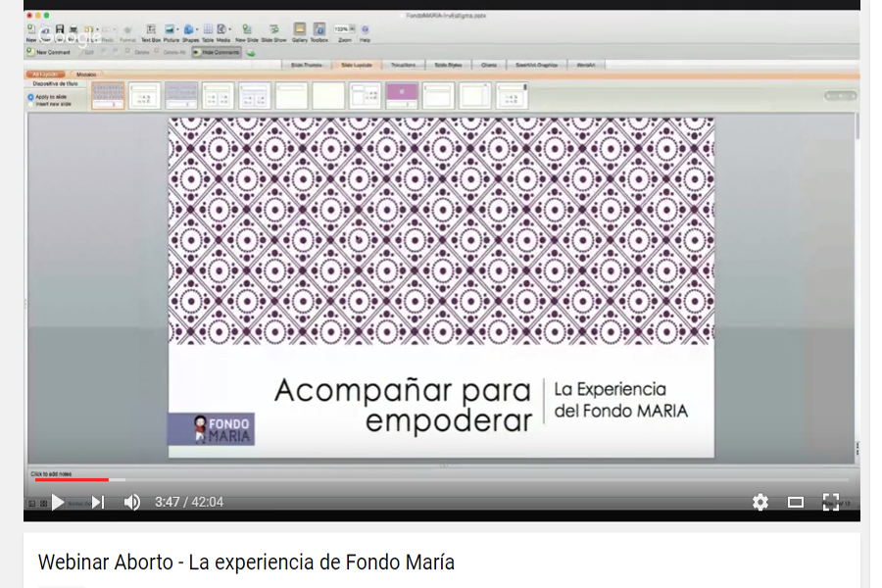Toggle the Hide Comments button
Image resolution: width=882 pixels, height=588 pixels.
coord(217,52)
